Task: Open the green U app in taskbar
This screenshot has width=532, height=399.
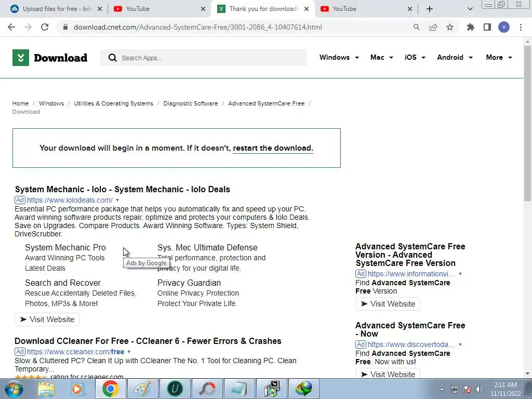Action: coord(175,389)
